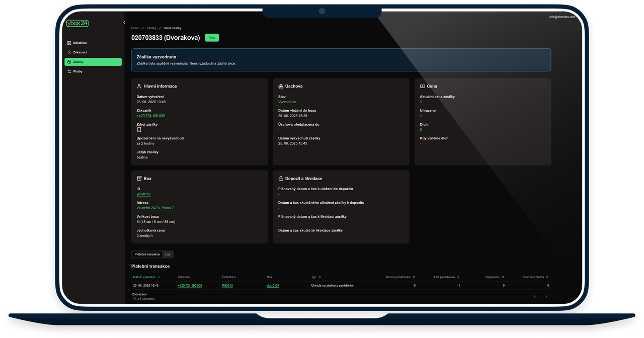Click the Zásilky breadcrumb link

pos(151,28)
